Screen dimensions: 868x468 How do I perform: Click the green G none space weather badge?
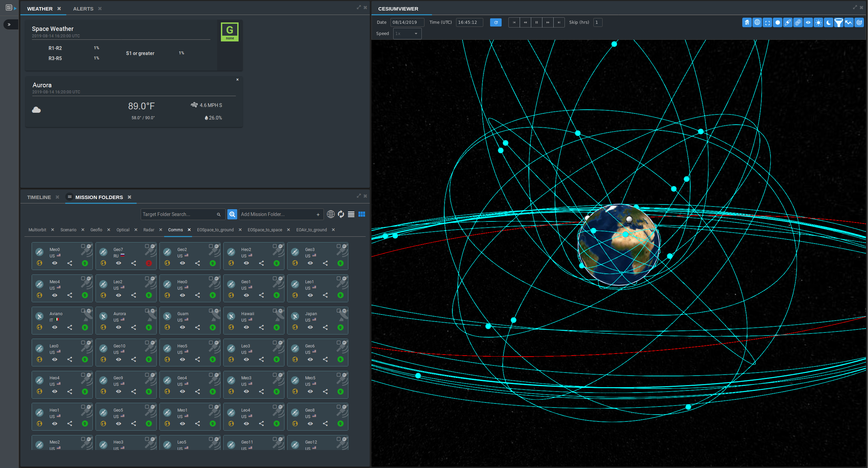click(230, 32)
